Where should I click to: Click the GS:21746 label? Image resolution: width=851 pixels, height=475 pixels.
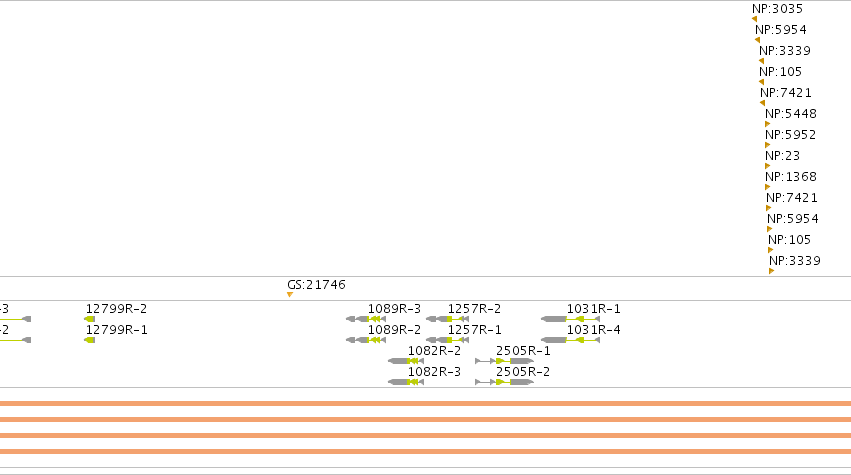pos(316,285)
